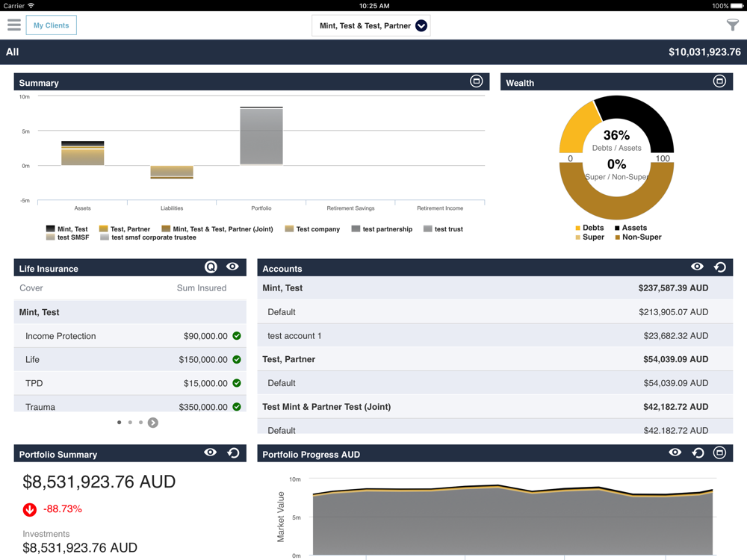Refresh the Portfolio Summary panel
Screen dimensions: 747x560
(233, 453)
